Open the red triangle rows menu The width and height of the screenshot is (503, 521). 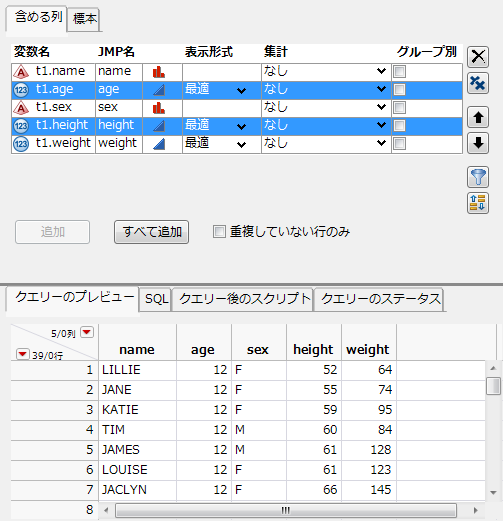[x=23, y=354]
